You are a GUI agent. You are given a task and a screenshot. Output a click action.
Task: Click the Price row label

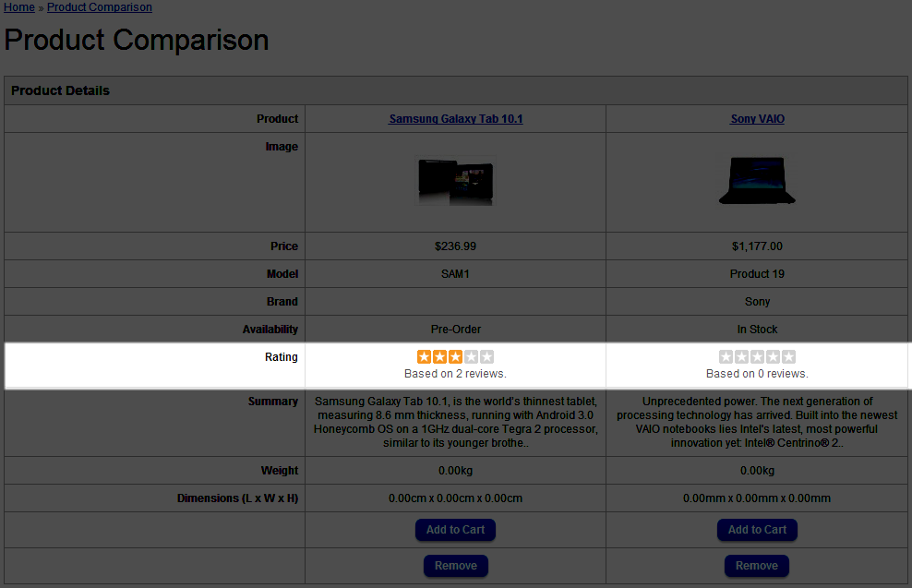[284, 246]
